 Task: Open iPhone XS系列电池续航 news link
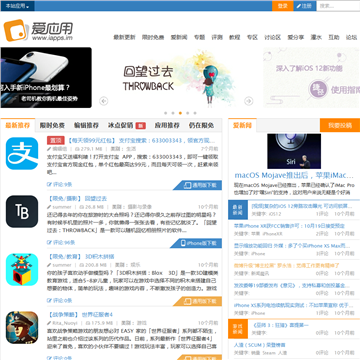[x=293, y=305]
